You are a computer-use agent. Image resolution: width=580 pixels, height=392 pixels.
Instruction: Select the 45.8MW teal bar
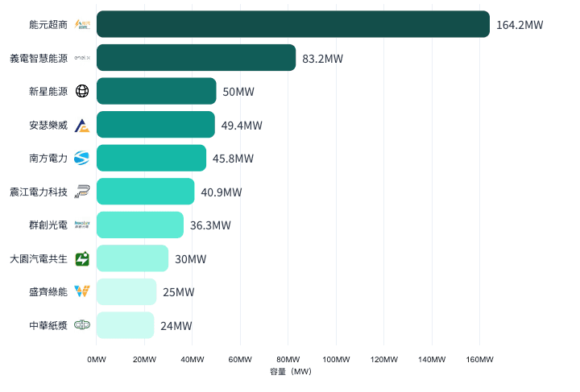(151, 158)
